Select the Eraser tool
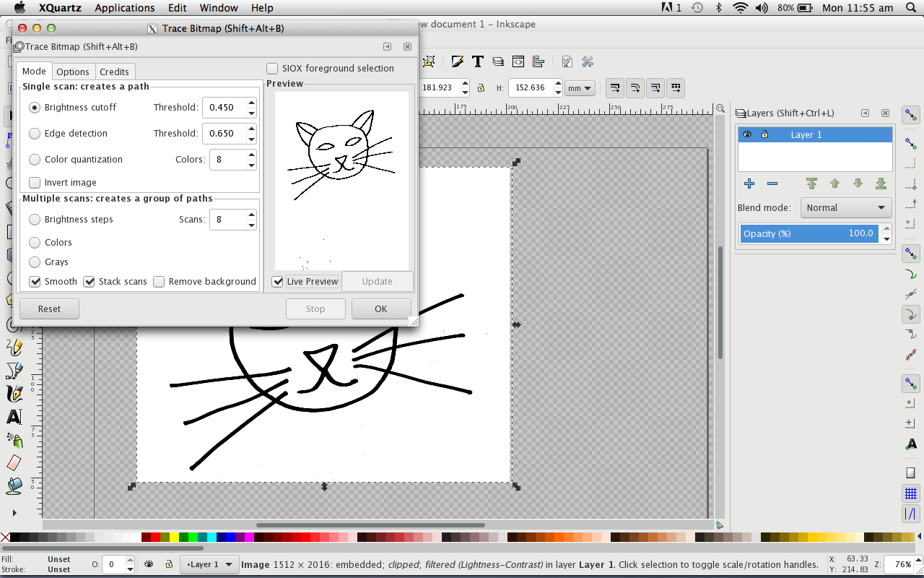 point(14,462)
